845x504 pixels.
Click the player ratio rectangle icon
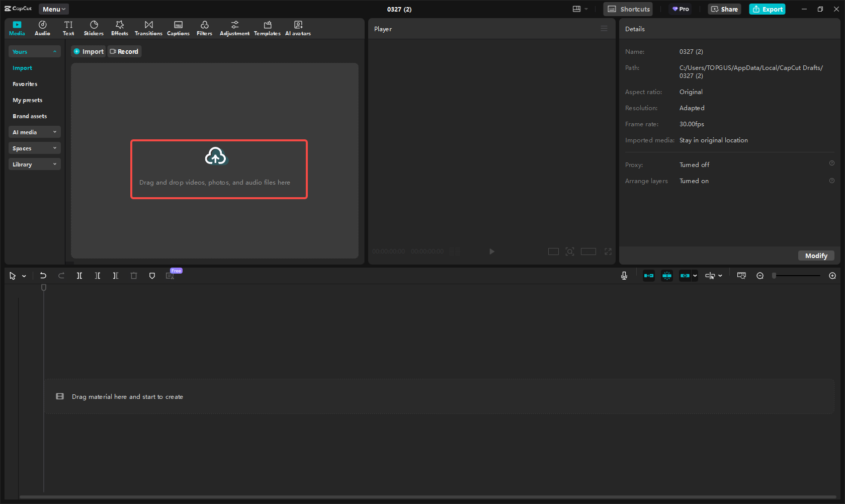click(x=588, y=251)
